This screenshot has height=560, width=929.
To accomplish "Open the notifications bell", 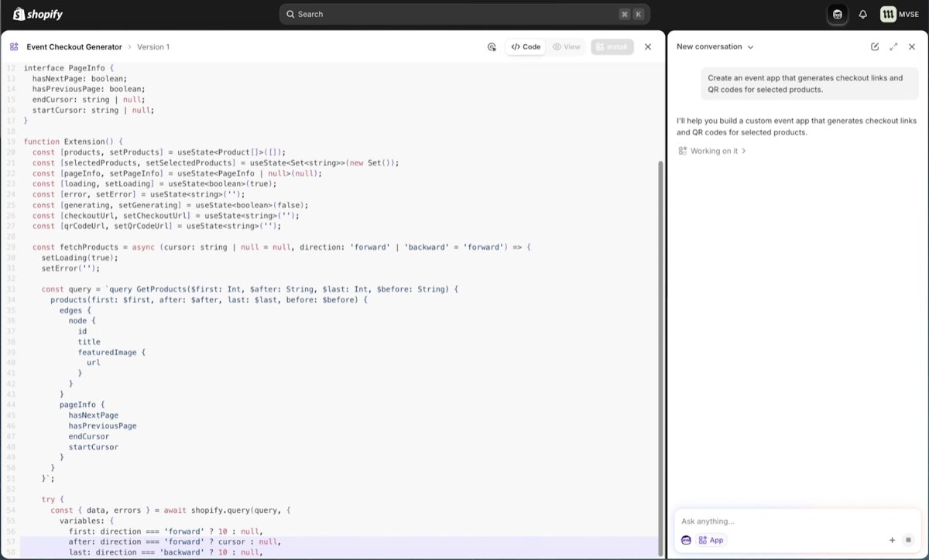I will click(x=863, y=14).
